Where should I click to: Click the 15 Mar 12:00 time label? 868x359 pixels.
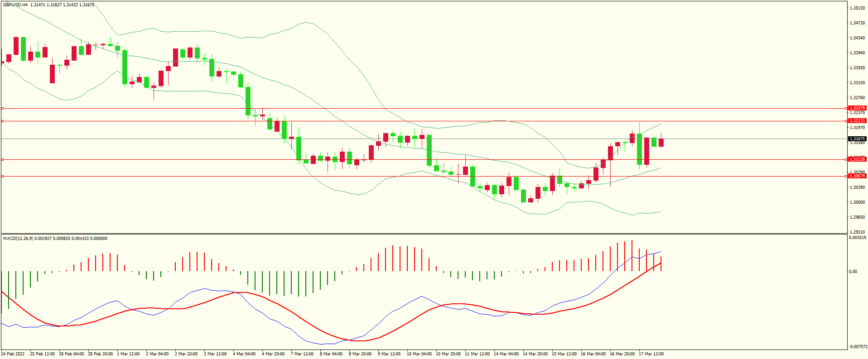click(x=564, y=354)
